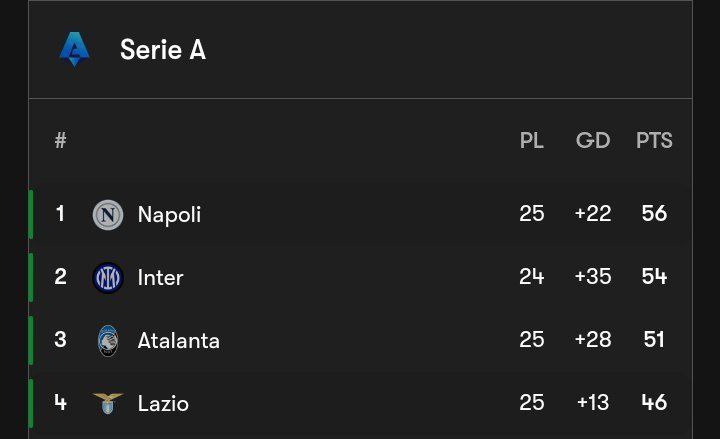The image size is (720, 439).
Task: Click the rank number 3 for Atalanta
Action: (x=60, y=340)
